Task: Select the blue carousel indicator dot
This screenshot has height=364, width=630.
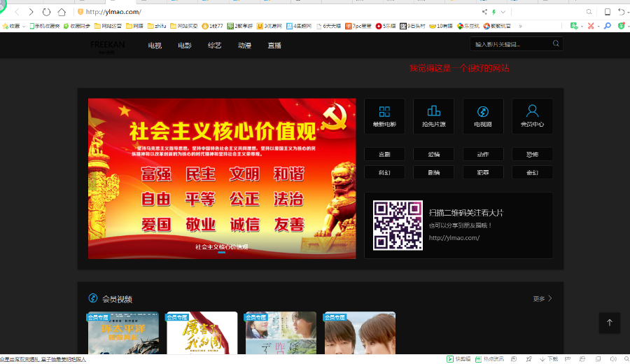Action: 222,252
